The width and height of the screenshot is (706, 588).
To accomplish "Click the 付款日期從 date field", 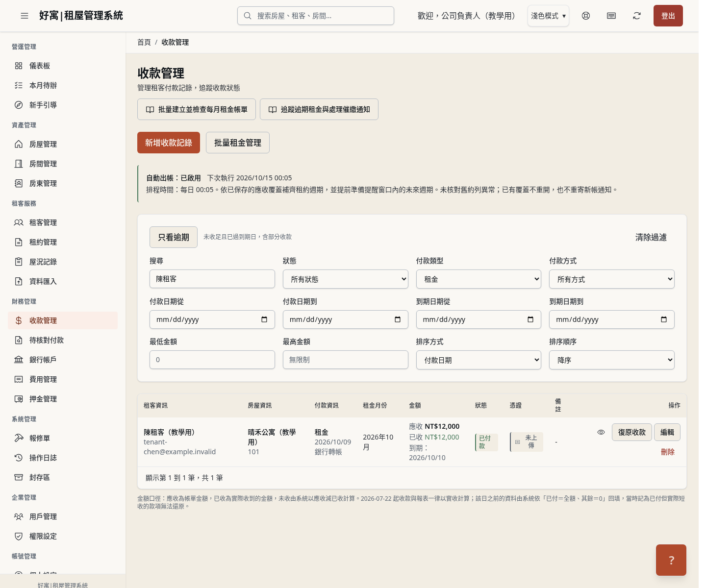I will [x=212, y=319].
